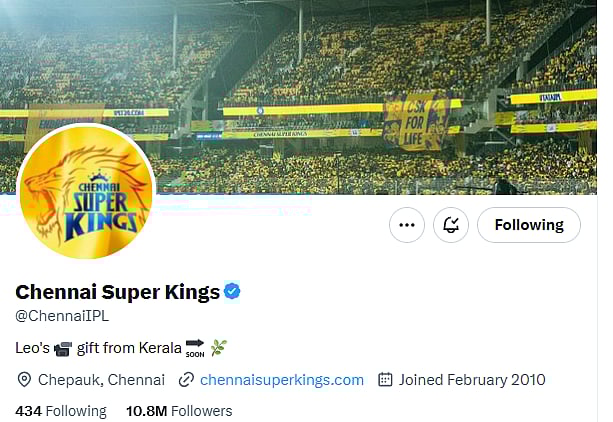Click the Chennai Super Kings display name
The width and height of the screenshot is (613, 422).
[x=117, y=292]
